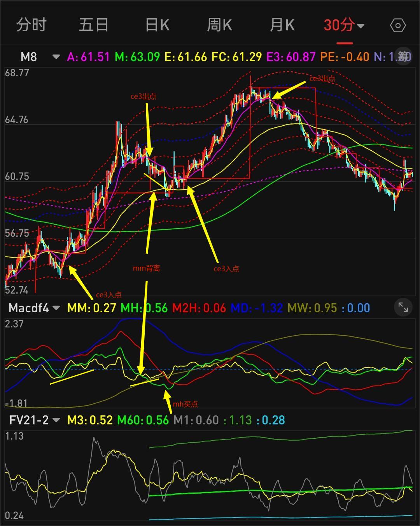420x526 pixels.
Task: Click the MW: 0.95 value
Action: (312, 308)
